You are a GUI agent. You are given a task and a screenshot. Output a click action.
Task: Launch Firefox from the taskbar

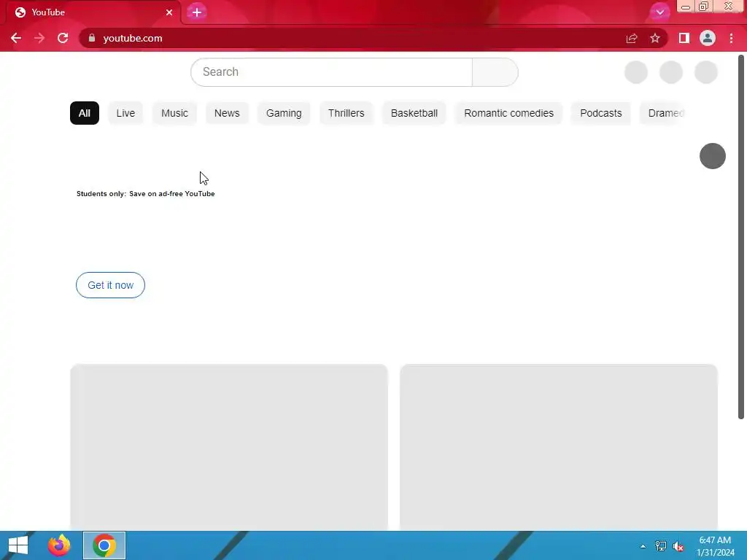tap(59, 545)
